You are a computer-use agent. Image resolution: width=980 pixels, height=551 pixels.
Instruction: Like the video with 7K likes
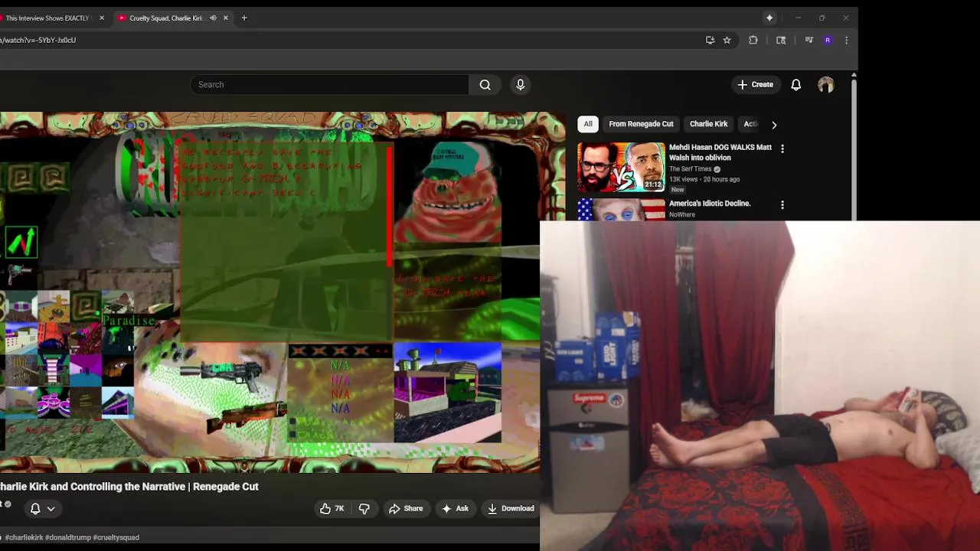(x=332, y=508)
